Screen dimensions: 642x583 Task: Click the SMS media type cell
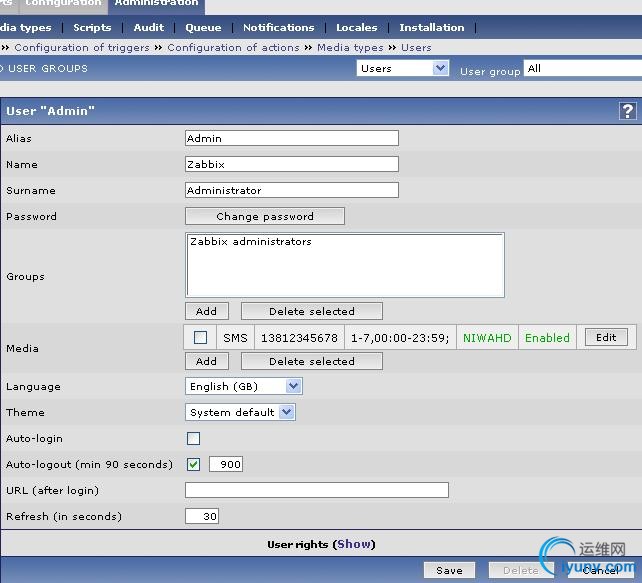click(x=235, y=338)
